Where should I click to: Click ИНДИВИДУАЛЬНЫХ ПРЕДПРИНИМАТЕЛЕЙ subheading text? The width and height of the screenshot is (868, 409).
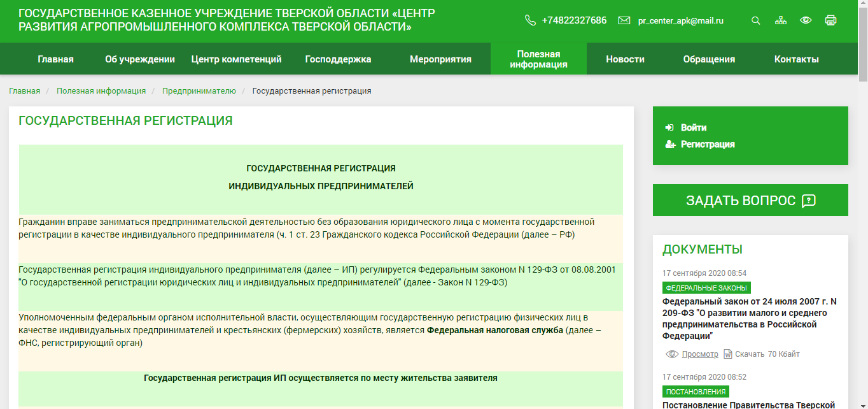coord(321,186)
